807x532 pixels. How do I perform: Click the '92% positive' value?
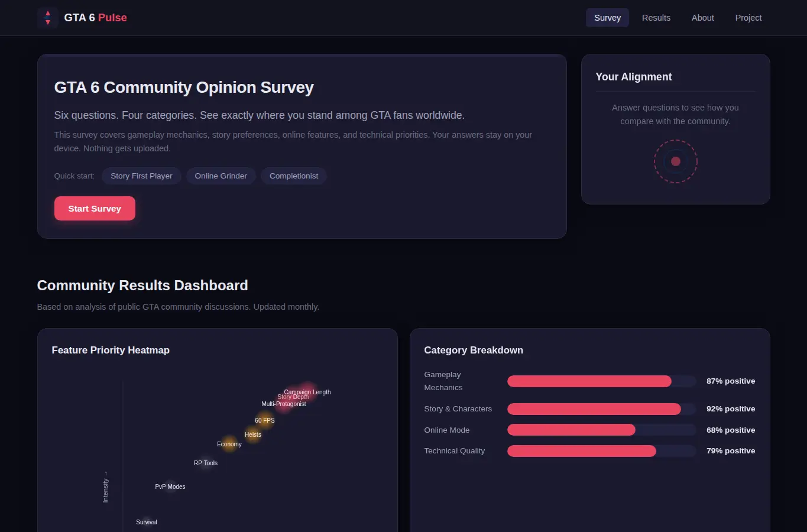tap(731, 409)
